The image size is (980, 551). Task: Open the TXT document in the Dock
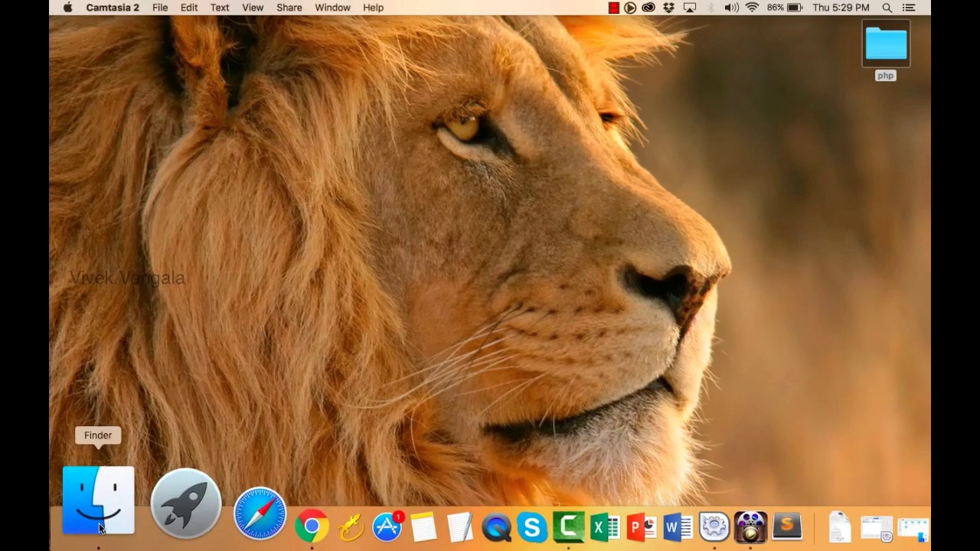840,527
